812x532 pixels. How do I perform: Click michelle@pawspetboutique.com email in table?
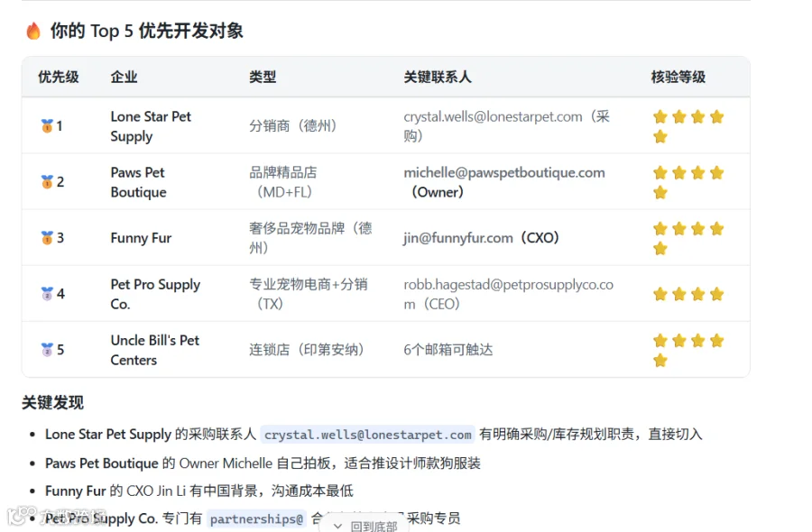pos(503,172)
